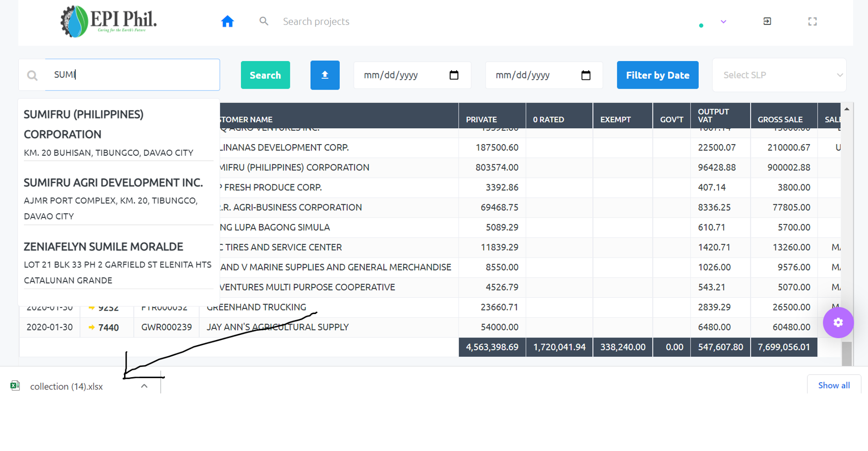Open the purple settings gear button
Image resolution: width=868 pixels, height=451 pixels.
tap(838, 323)
